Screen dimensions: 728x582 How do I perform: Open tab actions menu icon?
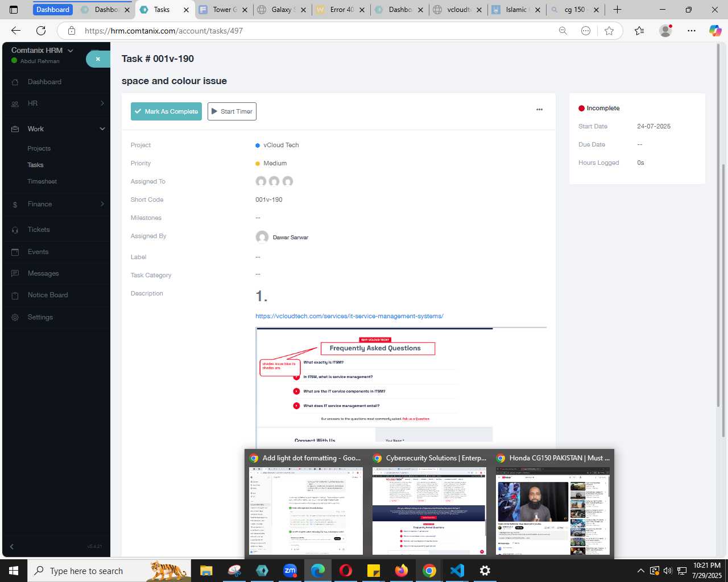[14, 10]
